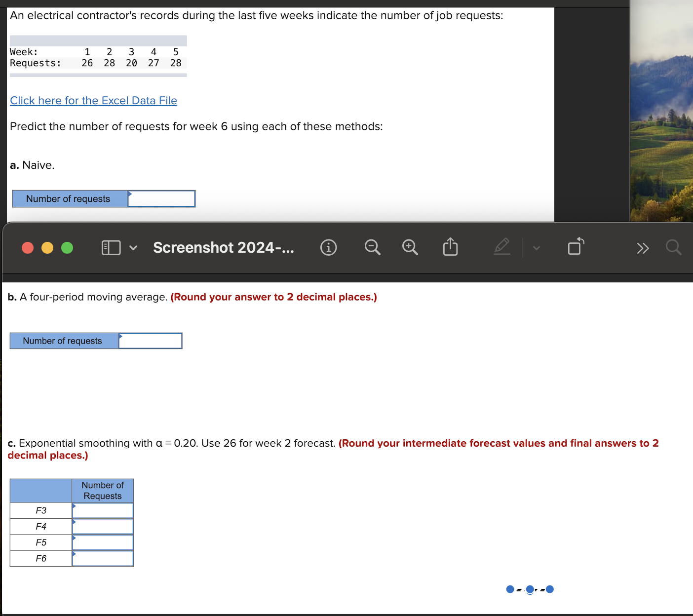The height and width of the screenshot is (616, 693).
Task: Click the F6 row label
Action: tap(41, 558)
